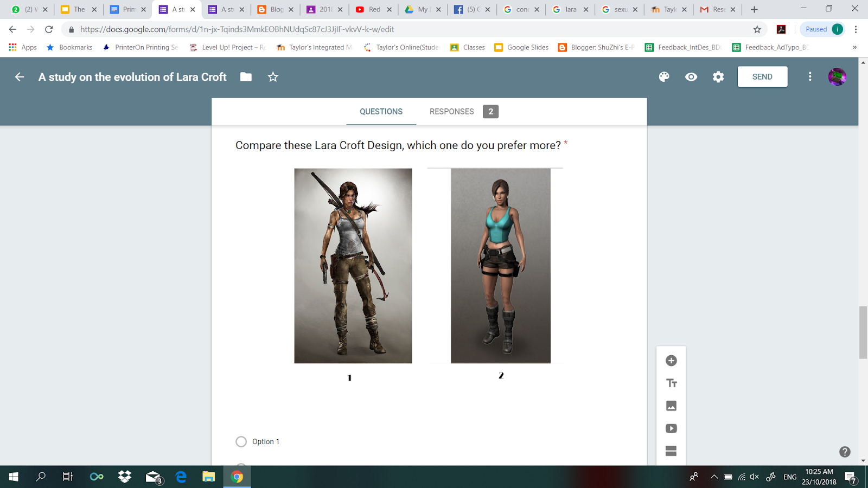Open File Explorer from the taskbar
868x488 pixels.
coord(209,477)
